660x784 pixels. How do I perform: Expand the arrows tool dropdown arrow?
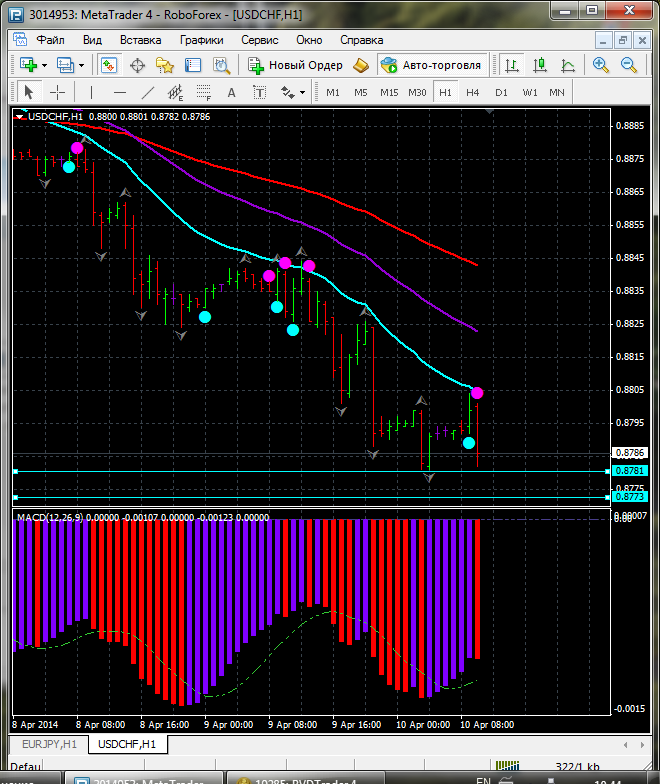pos(302,92)
